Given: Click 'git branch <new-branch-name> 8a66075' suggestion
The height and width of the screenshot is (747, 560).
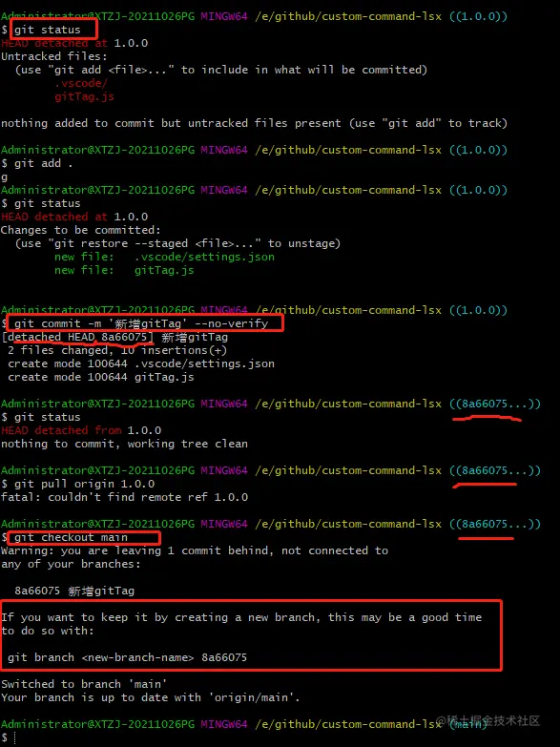Looking at the screenshot, I should click(x=127, y=657).
